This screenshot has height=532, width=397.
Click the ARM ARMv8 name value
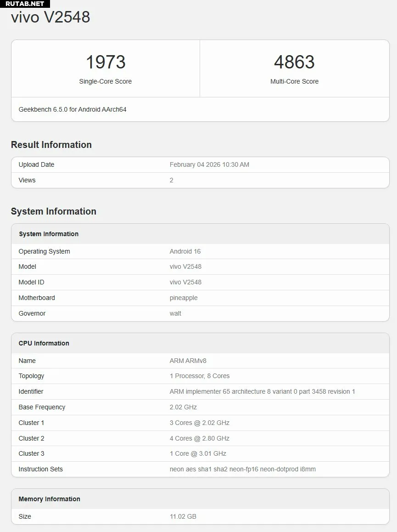tap(188, 361)
